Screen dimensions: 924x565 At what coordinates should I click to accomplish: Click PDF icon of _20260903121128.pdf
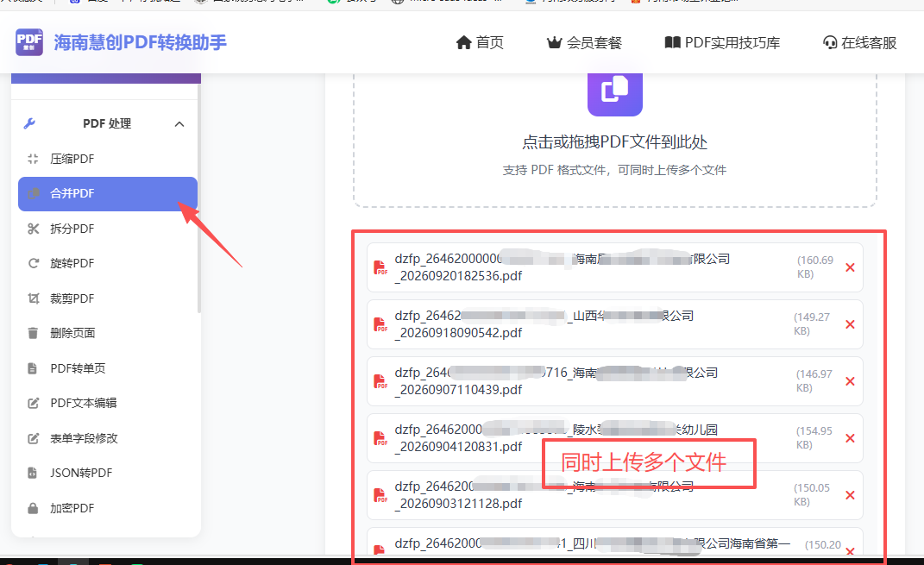(x=380, y=495)
